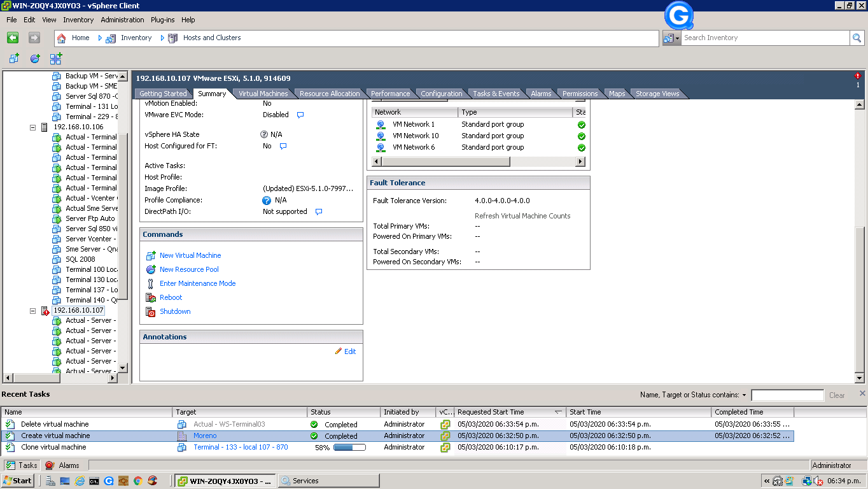Open the File menu

(x=11, y=20)
